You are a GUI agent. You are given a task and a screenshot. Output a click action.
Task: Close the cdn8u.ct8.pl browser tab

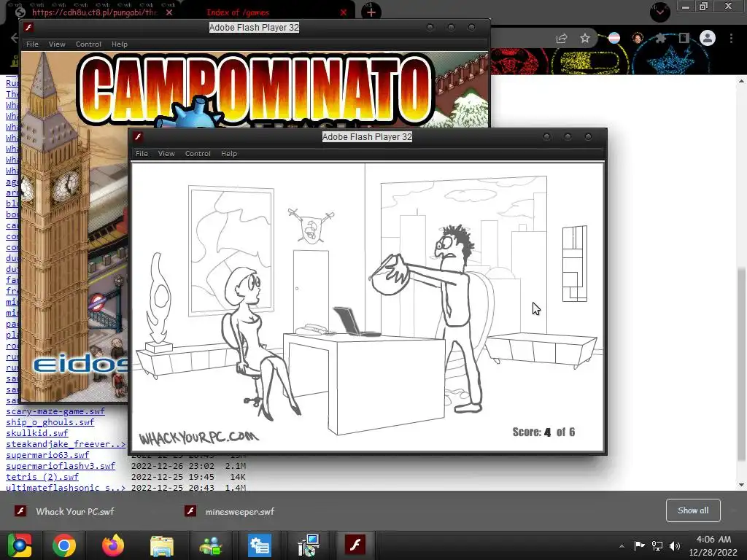tap(169, 12)
